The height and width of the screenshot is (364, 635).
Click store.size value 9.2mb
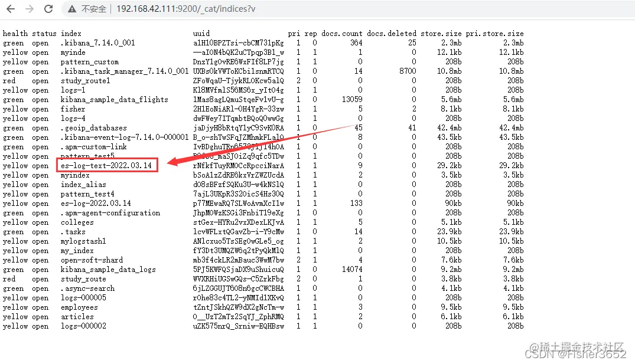[451, 270]
